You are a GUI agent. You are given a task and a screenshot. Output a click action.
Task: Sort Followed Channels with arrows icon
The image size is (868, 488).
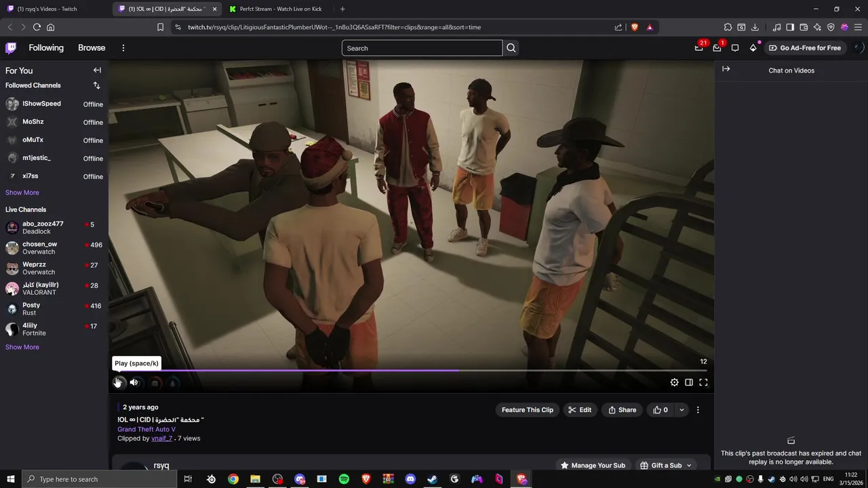point(96,85)
